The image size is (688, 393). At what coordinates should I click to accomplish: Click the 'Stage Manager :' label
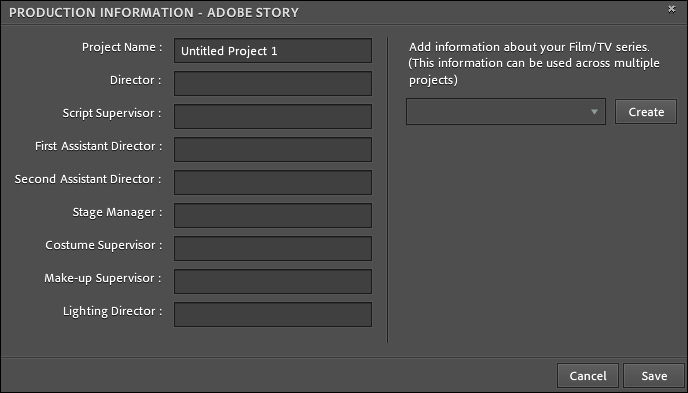coord(117,212)
